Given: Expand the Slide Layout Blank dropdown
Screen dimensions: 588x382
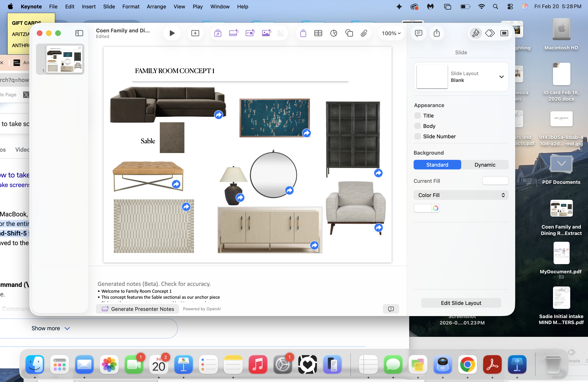Looking at the screenshot, I should 501,77.
